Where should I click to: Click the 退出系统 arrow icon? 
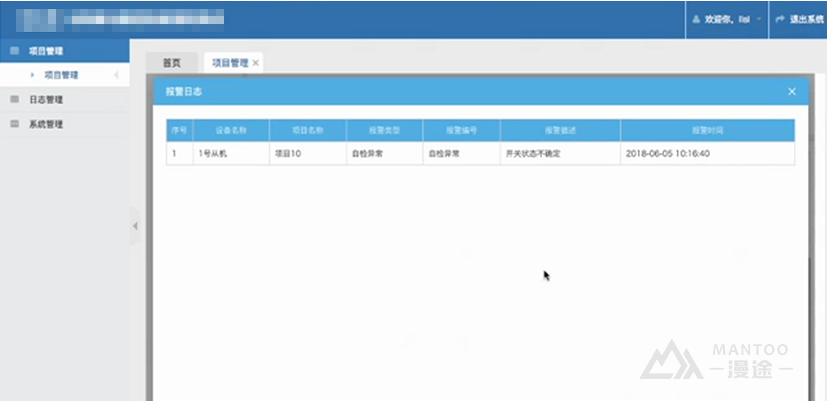coord(779,19)
